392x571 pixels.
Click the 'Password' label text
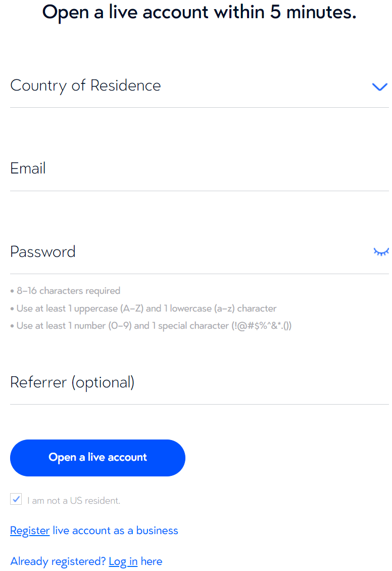click(43, 252)
